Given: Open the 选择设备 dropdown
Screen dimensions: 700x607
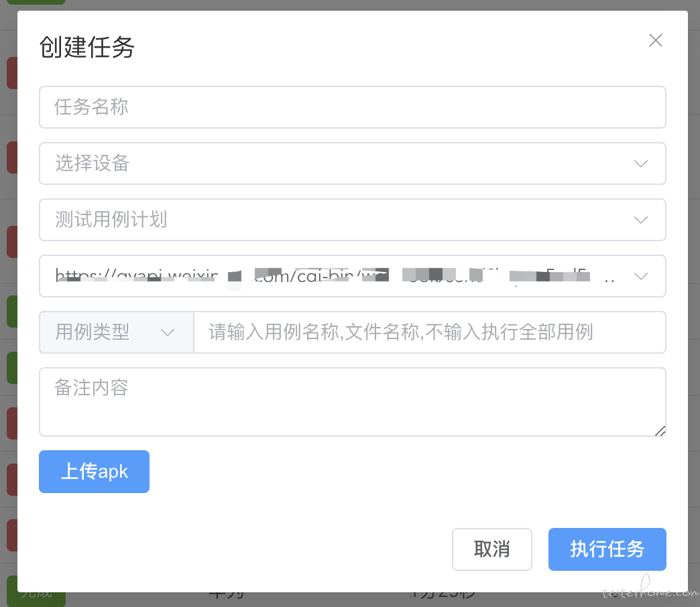Looking at the screenshot, I should [x=352, y=163].
